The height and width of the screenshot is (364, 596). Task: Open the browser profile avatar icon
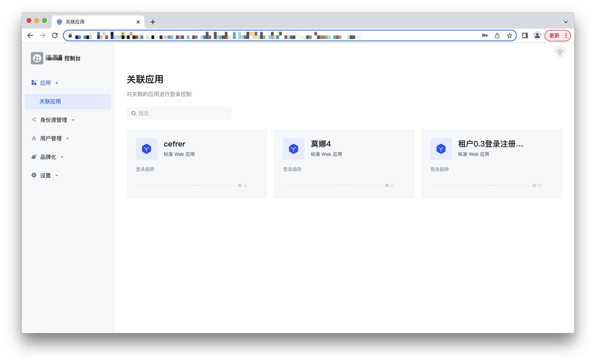pyautogui.click(x=537, y=35)
